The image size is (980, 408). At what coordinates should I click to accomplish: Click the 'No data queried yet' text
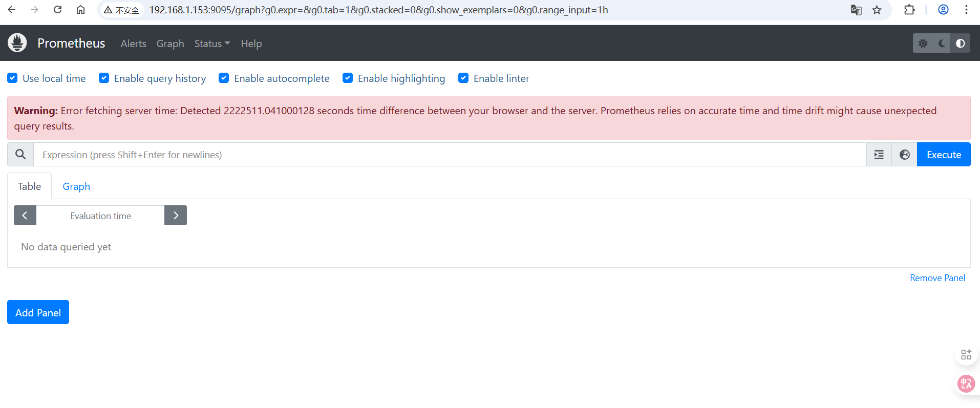(x=66, y=247)
